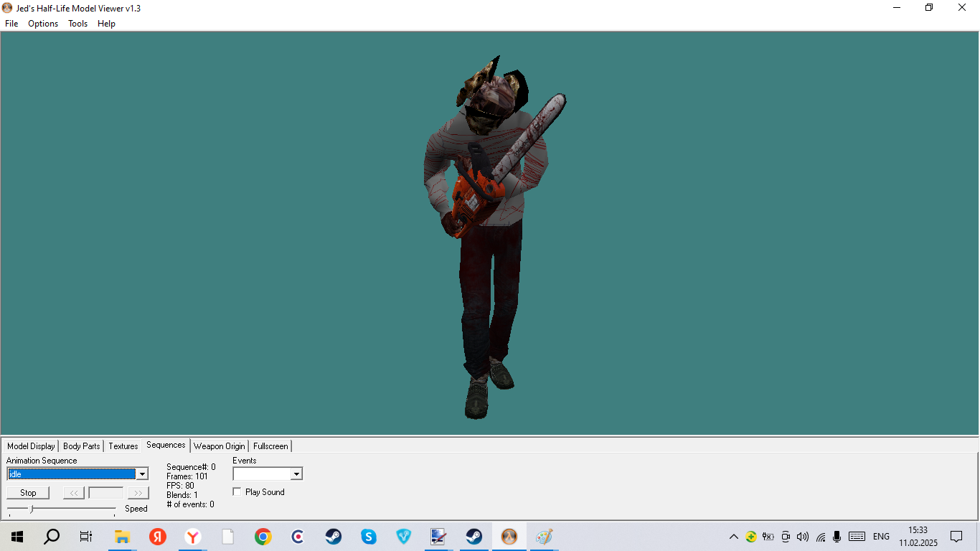Open the picture-with-pen app icon in taskbar
The image size is (980, 551).
438,537
